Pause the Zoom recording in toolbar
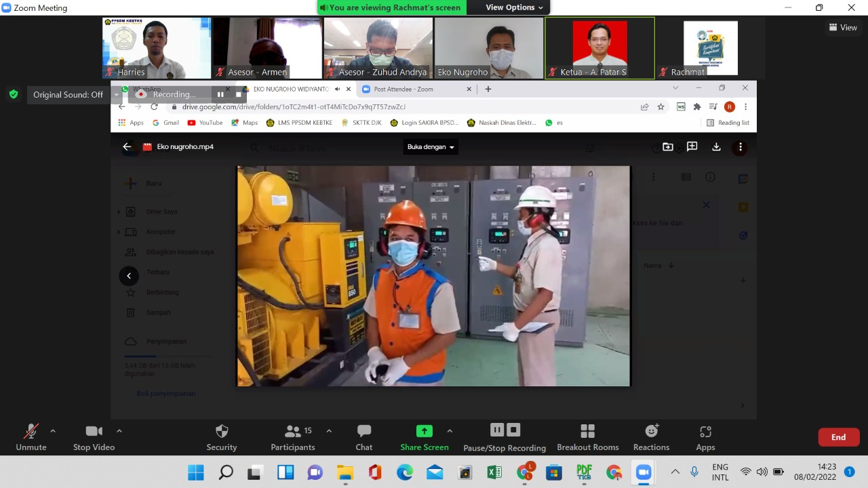This screenshot has width=868, height=488. point(497,430)
